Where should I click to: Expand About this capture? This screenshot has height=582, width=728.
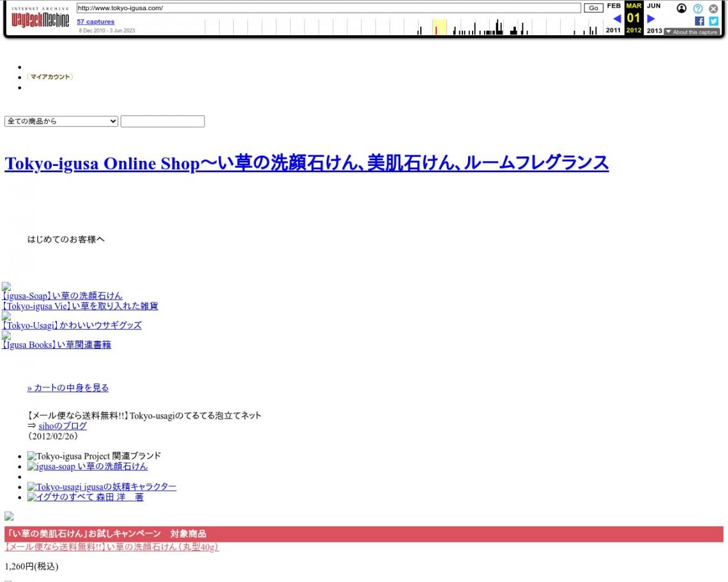[692, 32]
